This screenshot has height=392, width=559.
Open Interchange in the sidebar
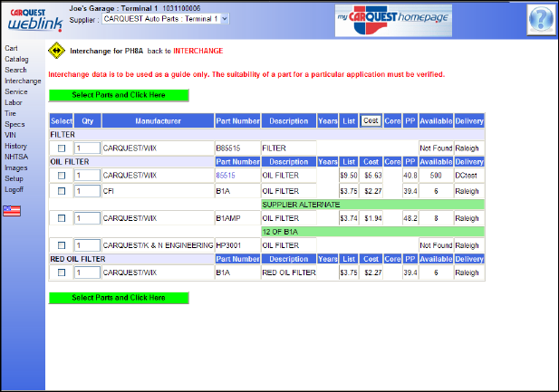[x=23, y=81]
